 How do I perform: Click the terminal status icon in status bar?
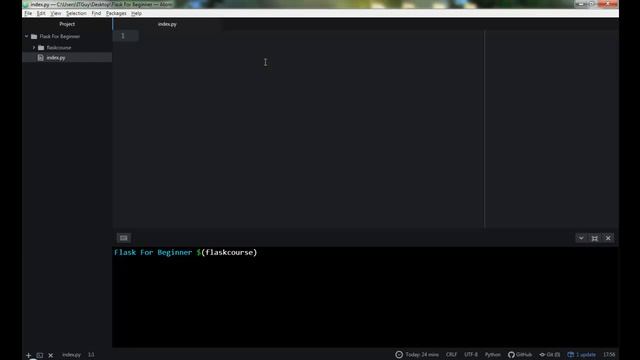(x=40, y=355)
